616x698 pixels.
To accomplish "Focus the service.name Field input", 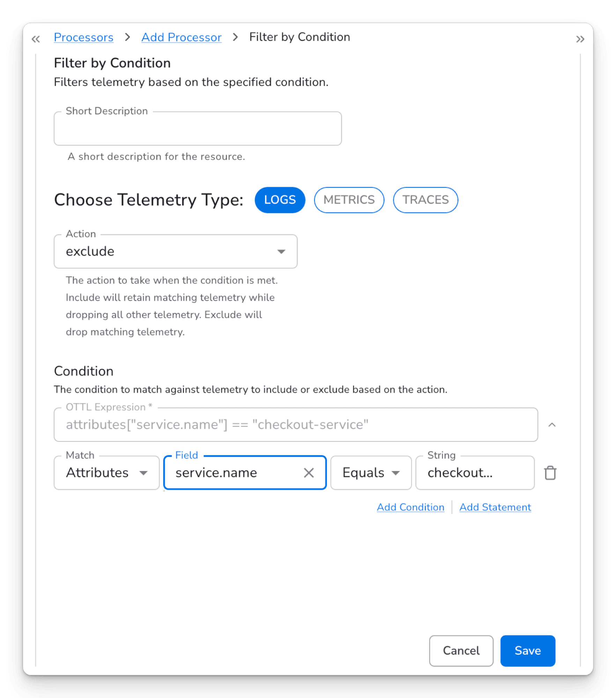I will [x=234, y=473].
